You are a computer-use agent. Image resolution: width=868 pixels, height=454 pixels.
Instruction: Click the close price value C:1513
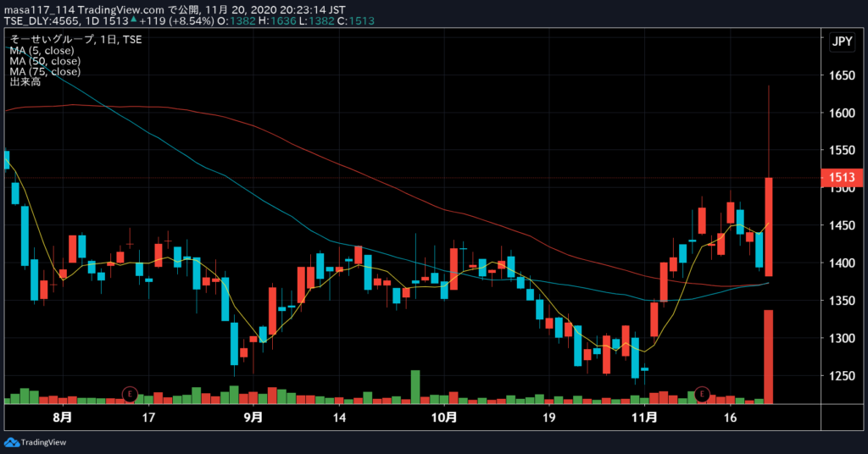click(x=355, y=21)
